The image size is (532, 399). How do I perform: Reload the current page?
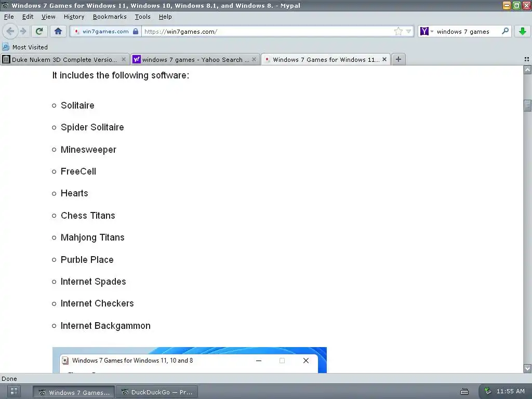(x=39, y=31)
